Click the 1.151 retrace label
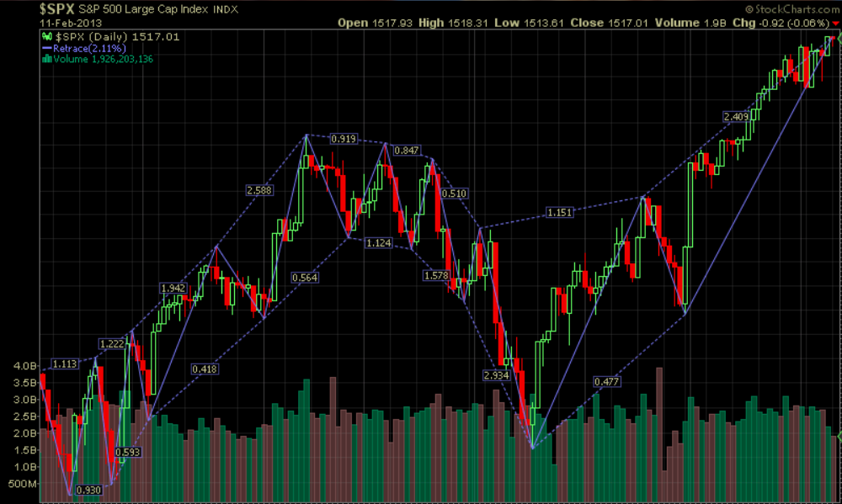Image resolution: width=842 pixels, height=504 pixels. pos(560,213)
